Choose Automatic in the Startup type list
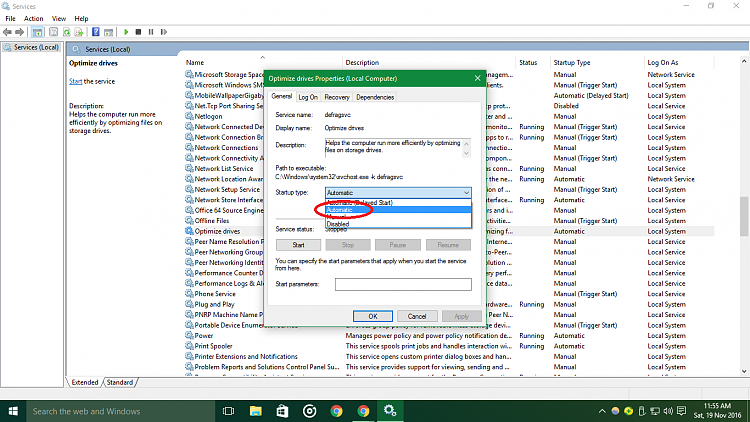The image size is (750, 422). click(x=398, y=210)
